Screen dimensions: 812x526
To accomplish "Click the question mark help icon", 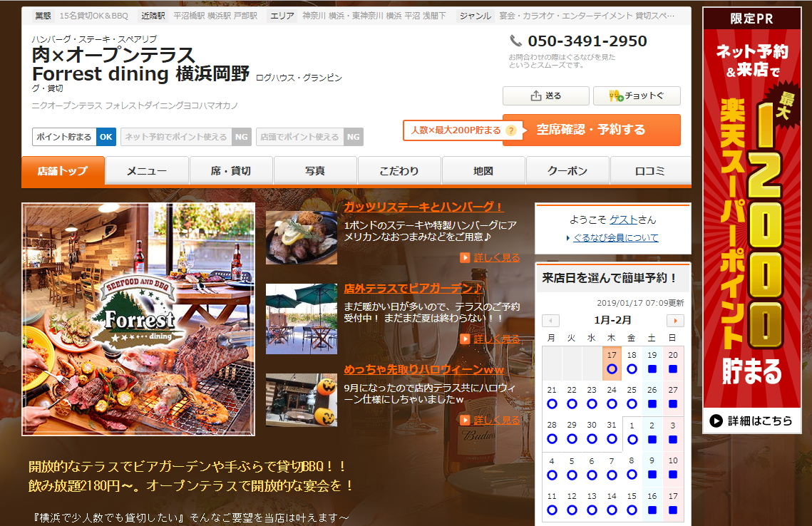I will 510,130.
